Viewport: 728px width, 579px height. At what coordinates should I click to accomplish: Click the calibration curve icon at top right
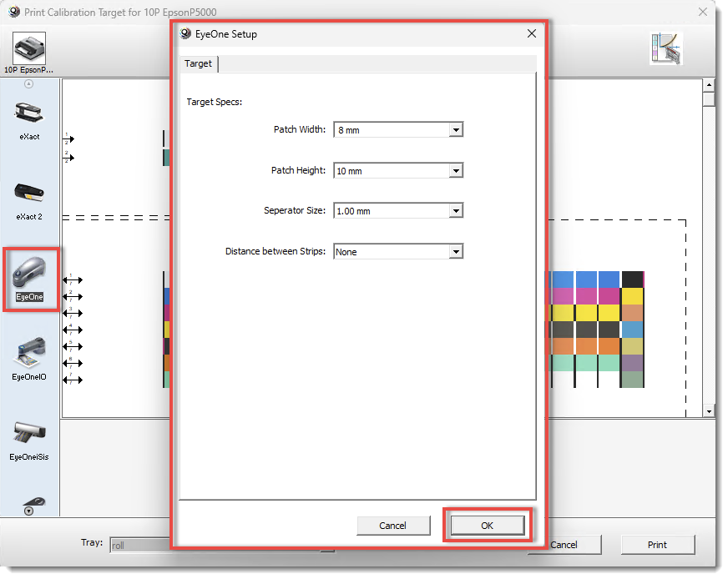click(x=665, y=48)
